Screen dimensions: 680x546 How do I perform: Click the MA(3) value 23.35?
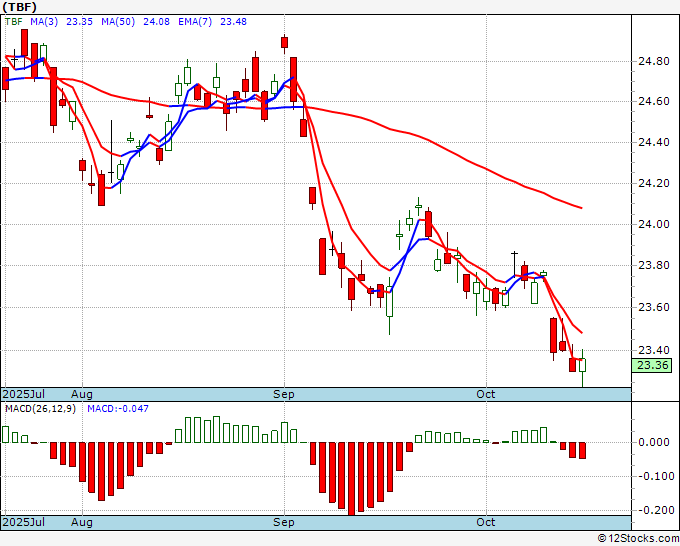[x=79, y=21]
